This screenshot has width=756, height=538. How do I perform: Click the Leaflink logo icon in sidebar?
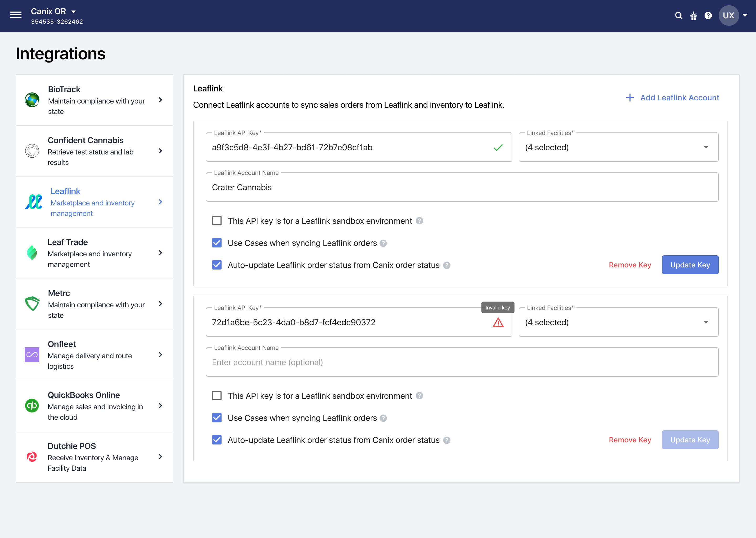33,202
